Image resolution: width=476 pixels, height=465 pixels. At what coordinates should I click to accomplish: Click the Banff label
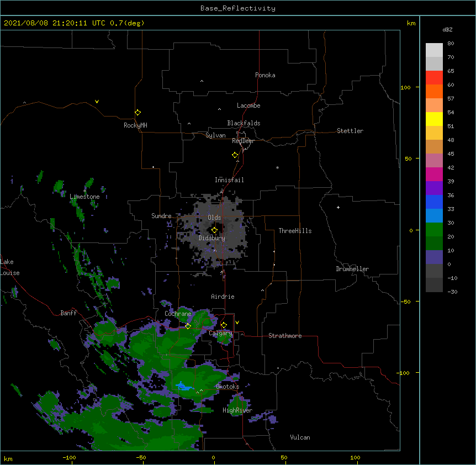(68, 313)
